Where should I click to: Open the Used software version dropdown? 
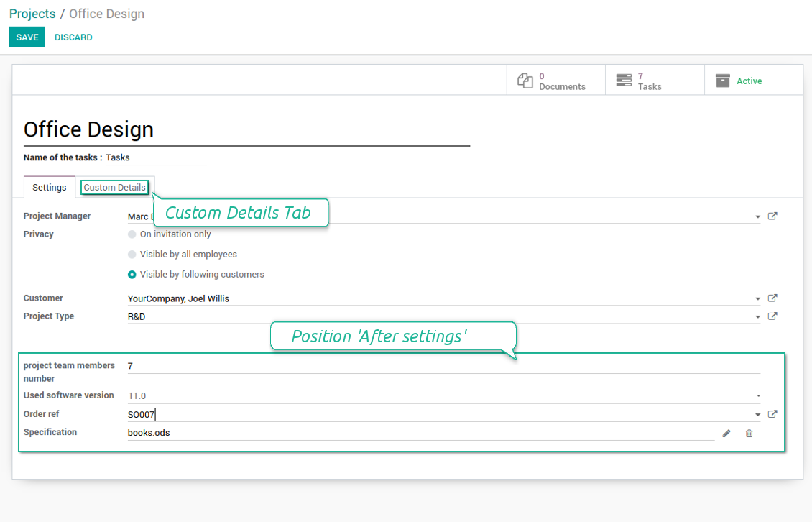pyautogui.click(x=757, y=396)
